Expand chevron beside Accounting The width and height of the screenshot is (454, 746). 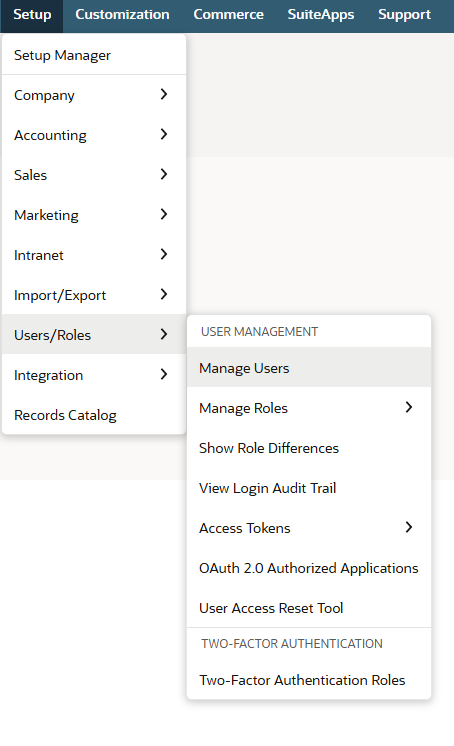(x=164, y=134)
